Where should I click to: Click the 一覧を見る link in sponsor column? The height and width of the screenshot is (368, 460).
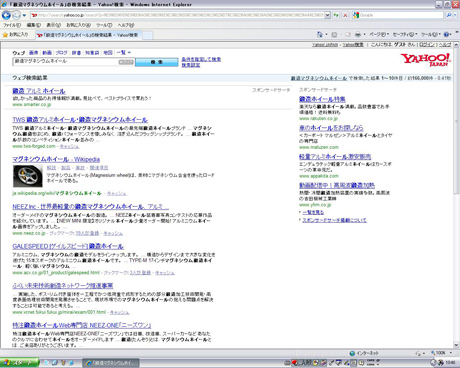coord(313,212)
